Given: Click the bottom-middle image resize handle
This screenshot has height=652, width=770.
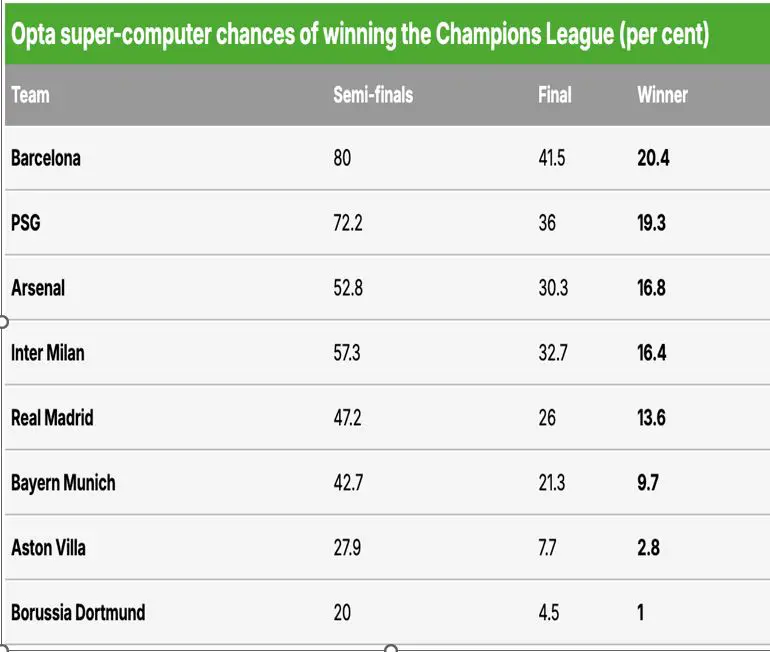Looking at the screenshot, I should click(390, 649).
